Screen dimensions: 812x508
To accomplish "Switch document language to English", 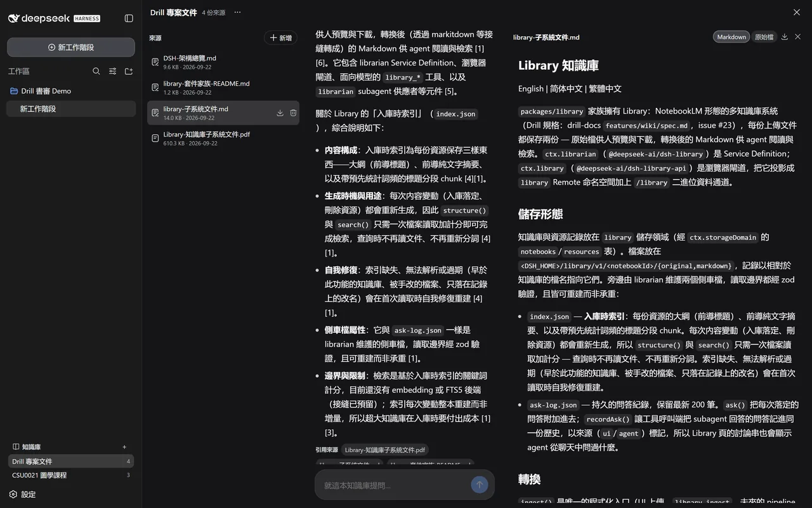I will pyautogui.click(x=531, y=88).
